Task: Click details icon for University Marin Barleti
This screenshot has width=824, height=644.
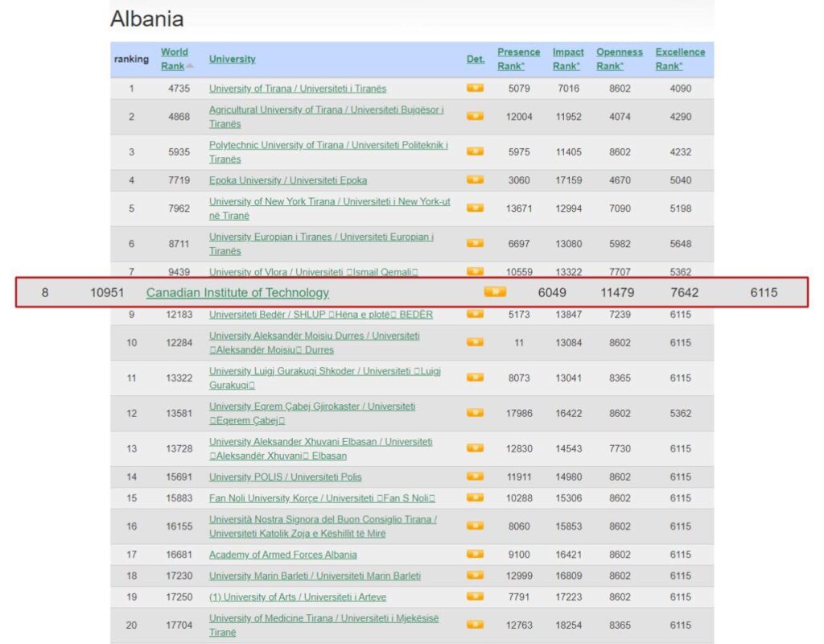Action: point(475,575)
